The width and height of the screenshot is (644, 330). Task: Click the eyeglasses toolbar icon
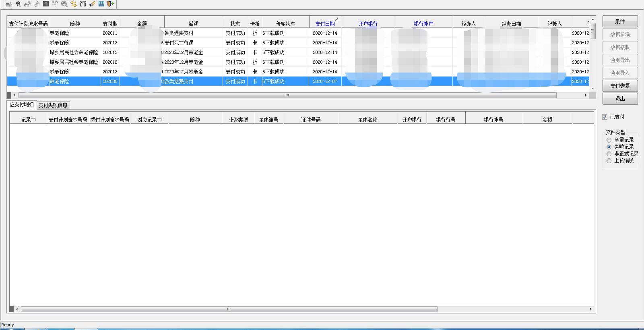[x=27, y=4]
